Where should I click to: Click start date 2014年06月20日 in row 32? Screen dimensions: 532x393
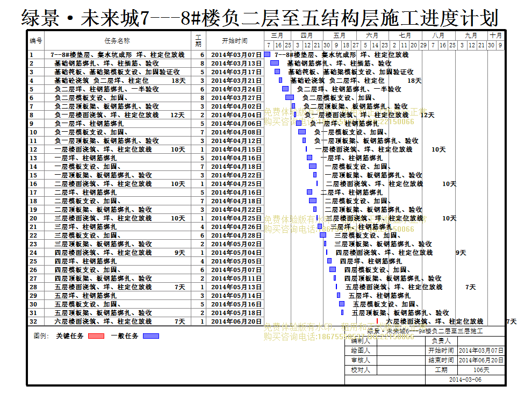point(236,321)
